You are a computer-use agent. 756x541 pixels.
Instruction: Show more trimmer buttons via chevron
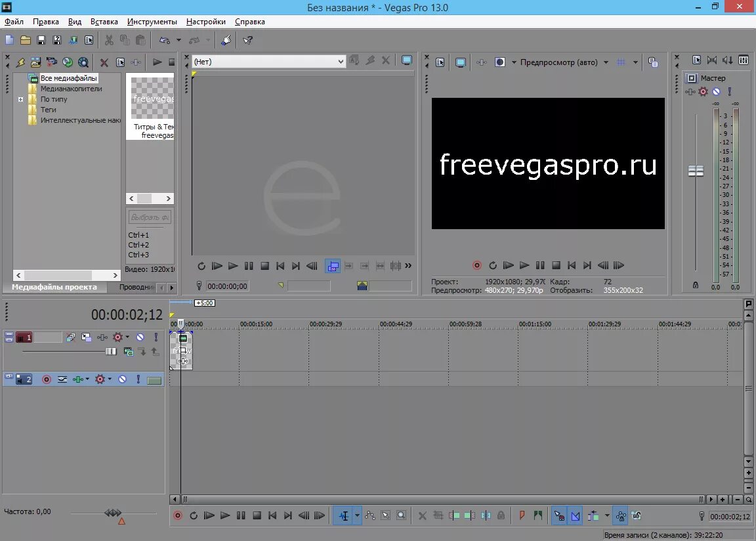point(408,266)
